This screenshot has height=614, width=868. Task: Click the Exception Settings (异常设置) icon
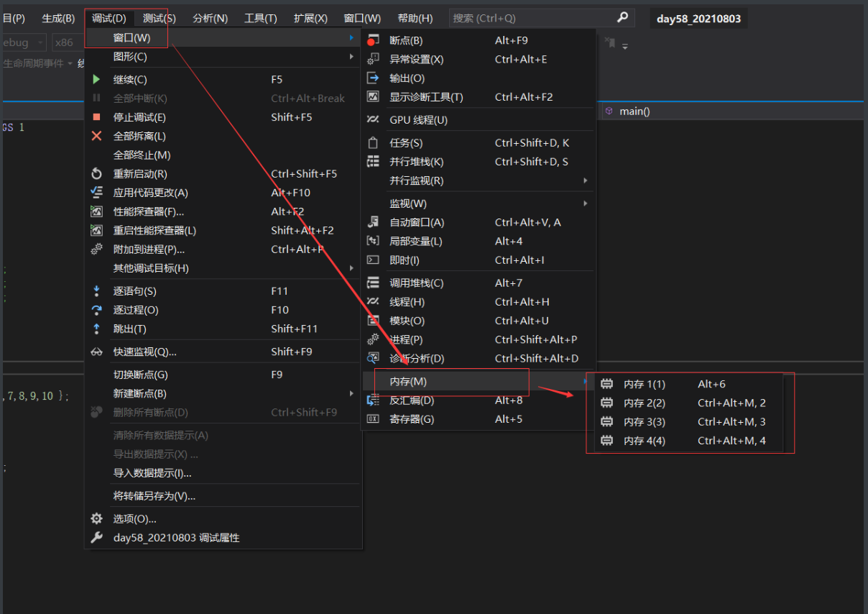(x=373, y=59)
